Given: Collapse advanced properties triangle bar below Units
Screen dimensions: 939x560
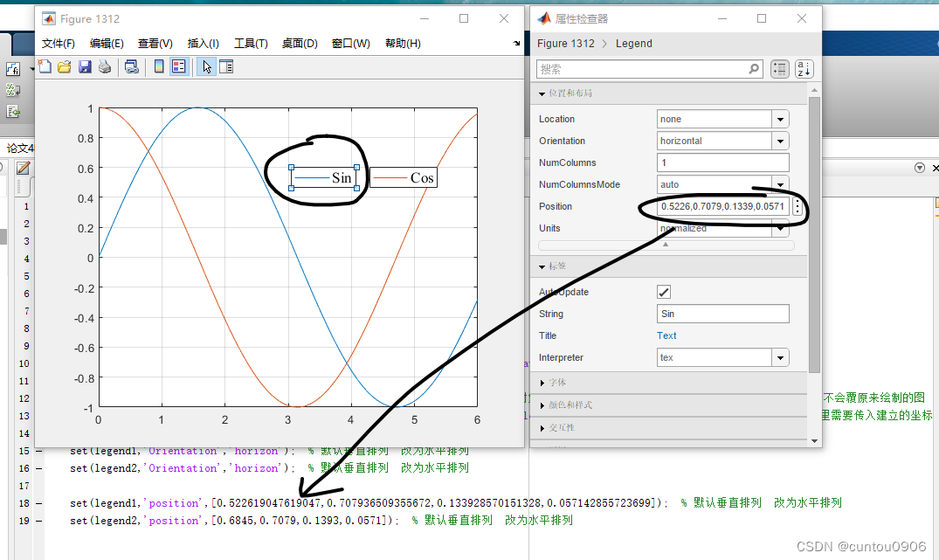Looking at the screenshot, I should tap(666, 245).
